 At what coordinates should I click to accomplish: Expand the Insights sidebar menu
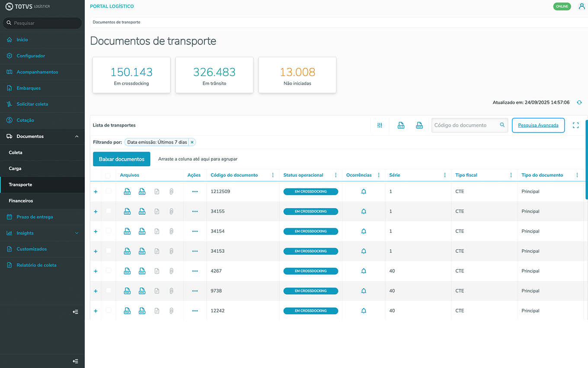tap(77, 233)
